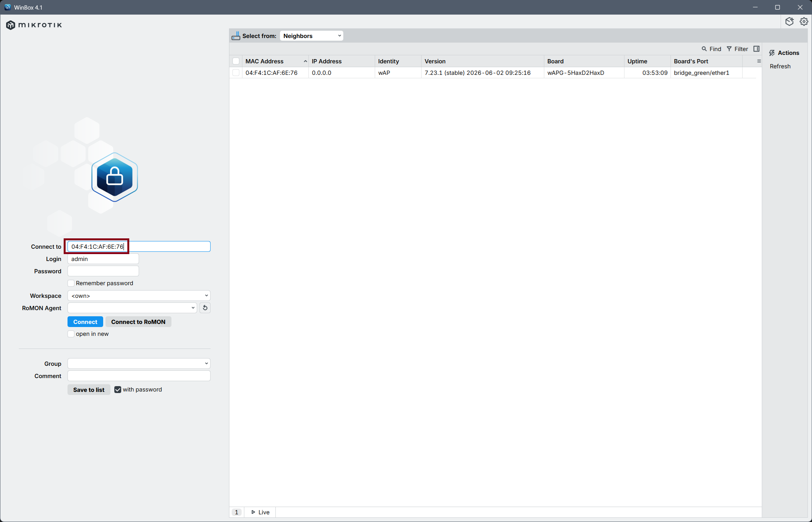Open the Filter funnel icon
Screen dimensions: 812x522
pos(729,49)
